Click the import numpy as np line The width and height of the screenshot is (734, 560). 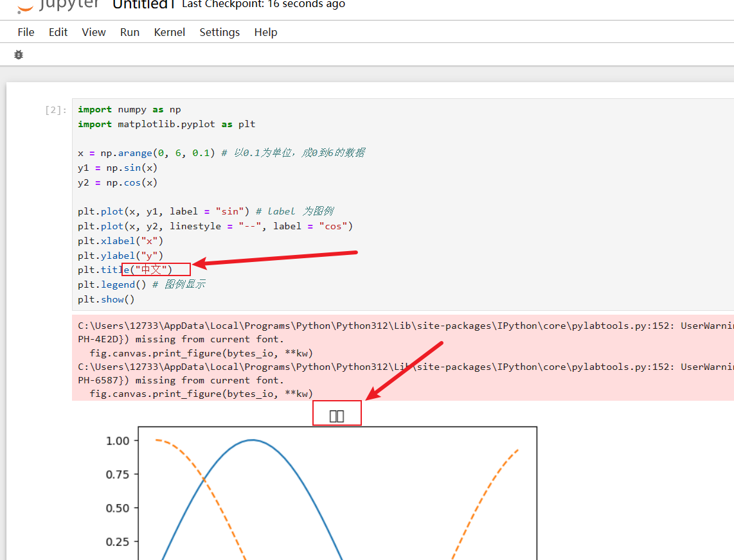click(x=129, y=109)
